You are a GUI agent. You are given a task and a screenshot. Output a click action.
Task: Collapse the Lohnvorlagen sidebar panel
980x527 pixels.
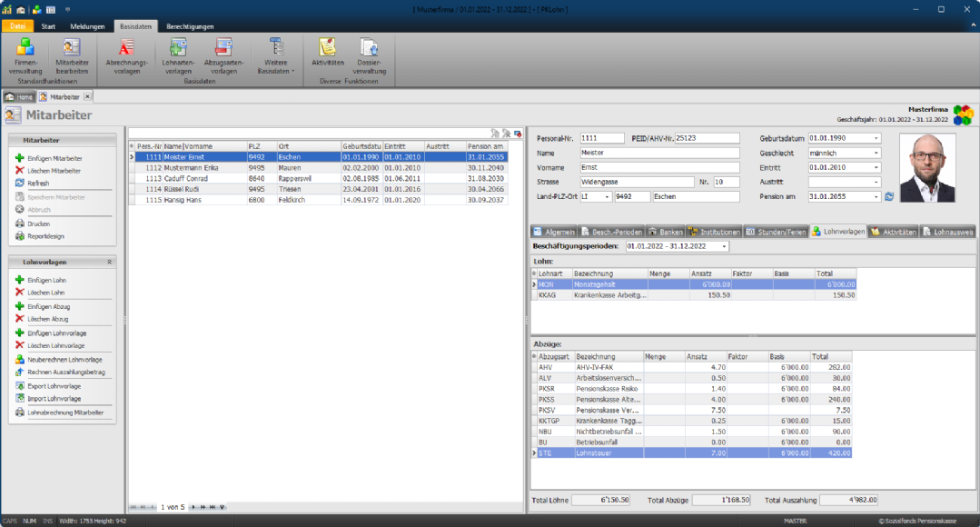(x=110, y=262)
